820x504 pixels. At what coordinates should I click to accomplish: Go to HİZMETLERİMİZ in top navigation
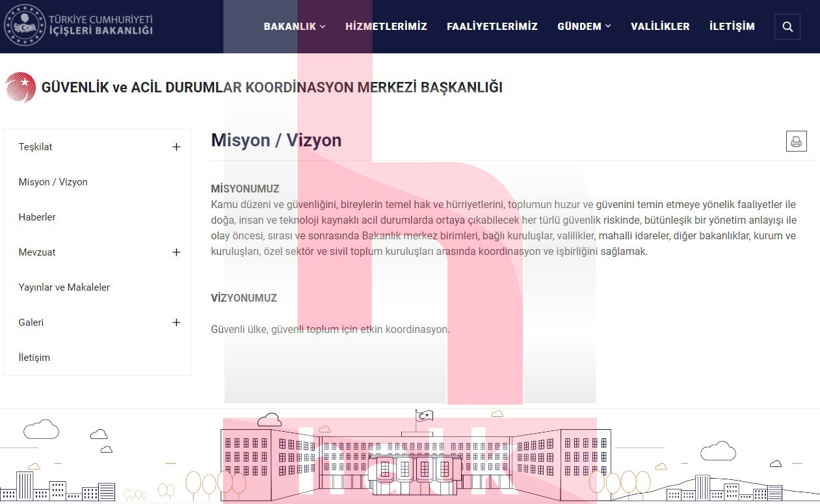click(386, 27)
